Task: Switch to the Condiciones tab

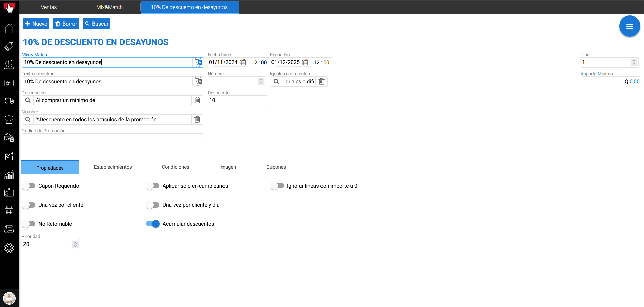Action: (175, 167)
